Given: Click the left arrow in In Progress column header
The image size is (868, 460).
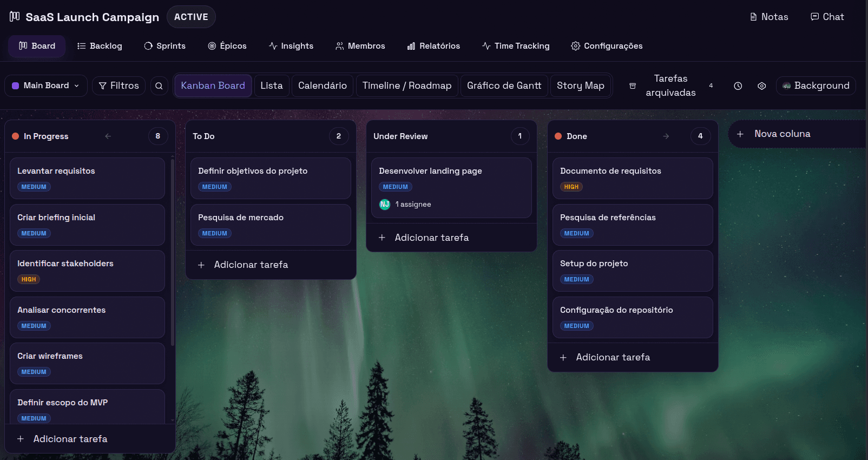Looking at the screenshot, I should (x=108, y=136).
